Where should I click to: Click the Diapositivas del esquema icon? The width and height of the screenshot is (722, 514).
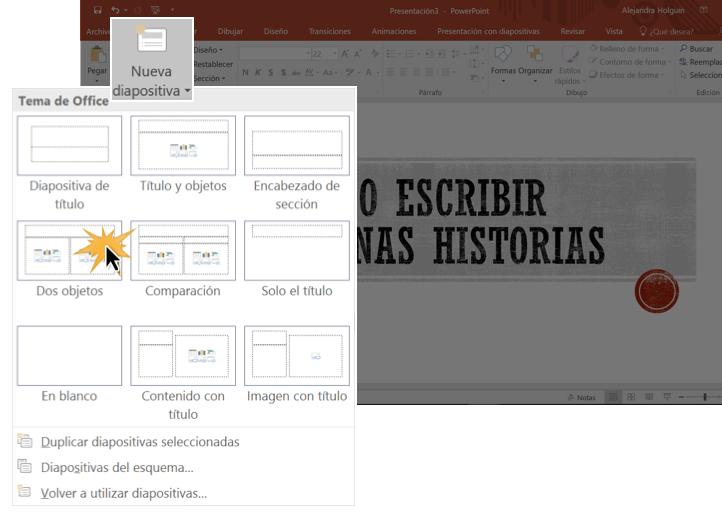pos(25,467)
